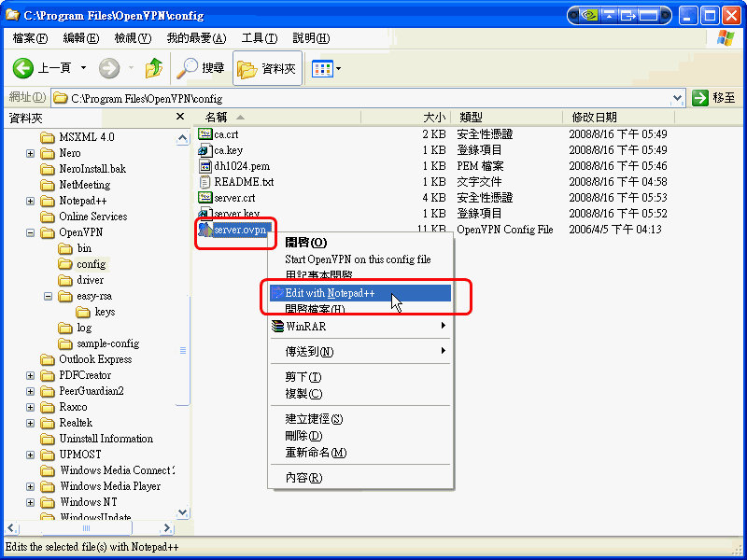Click the folder tree scroll-up arrow
Screen dimensions: 747x560
pos(182,138)
